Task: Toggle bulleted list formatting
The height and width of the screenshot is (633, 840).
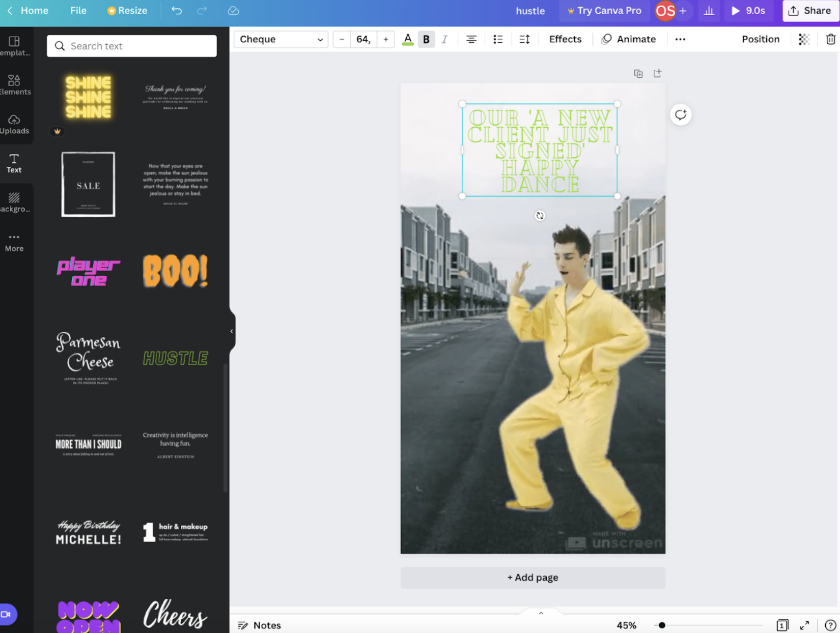Action: 498,39
